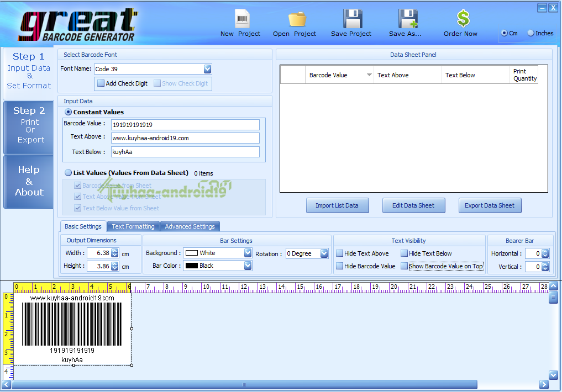Click the Export Data Sheet button
The width and height of the screenshot is (562, 392).
pyautogui.click(x=490, y=205)
